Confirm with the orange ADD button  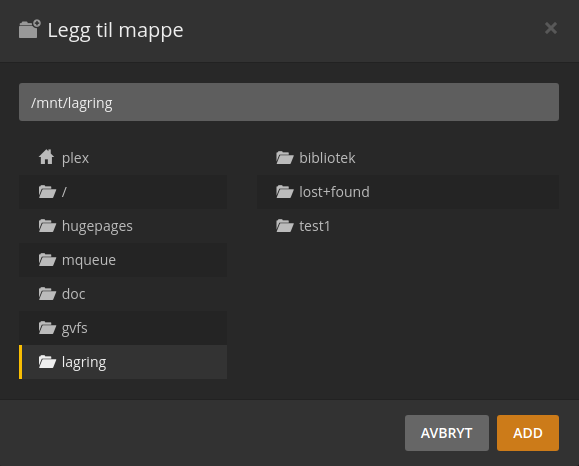[x=528, y=433]
